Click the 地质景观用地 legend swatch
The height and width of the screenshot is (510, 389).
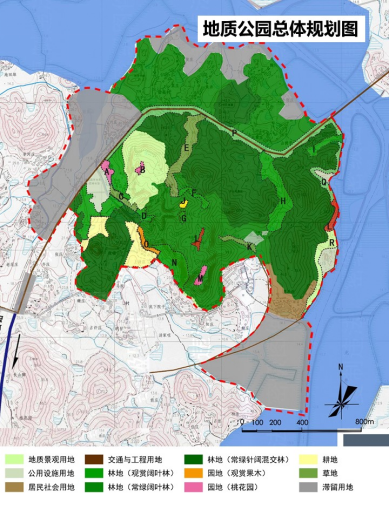coord(14,459)
